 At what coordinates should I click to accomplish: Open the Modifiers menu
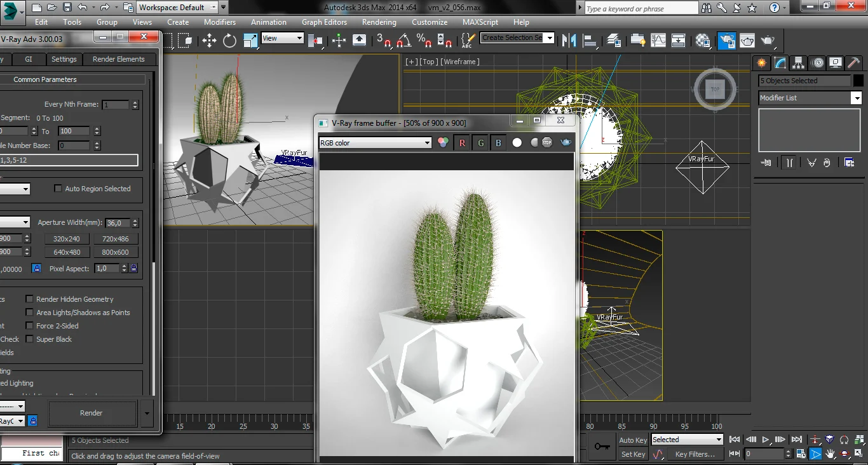coord(220,22)
